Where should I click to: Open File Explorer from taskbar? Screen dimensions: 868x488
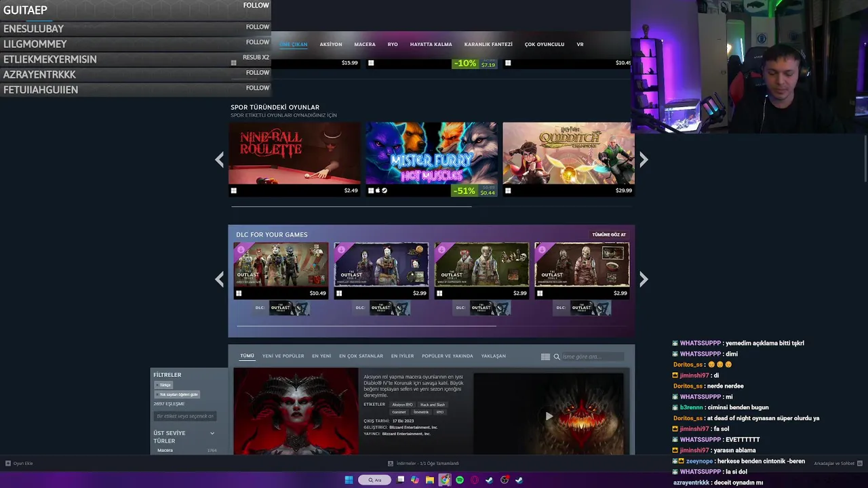[x=430, y=480]
